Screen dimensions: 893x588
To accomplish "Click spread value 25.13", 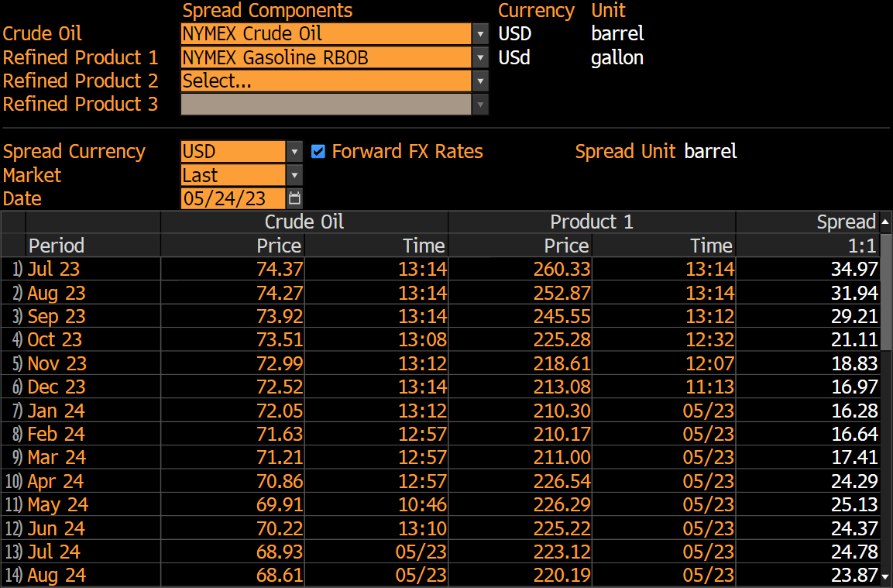I will pyautogui.click(x=854, y=505).
